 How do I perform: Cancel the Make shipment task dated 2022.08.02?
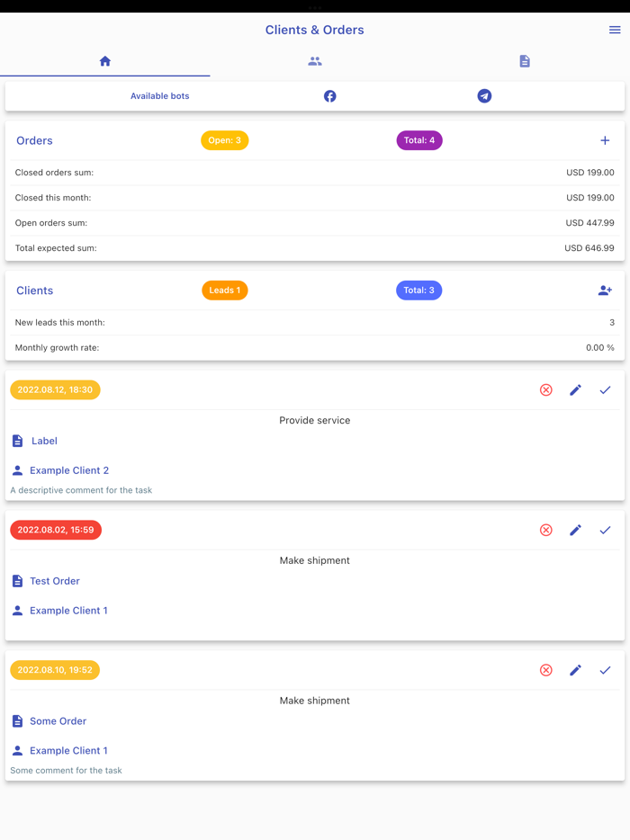545,530
